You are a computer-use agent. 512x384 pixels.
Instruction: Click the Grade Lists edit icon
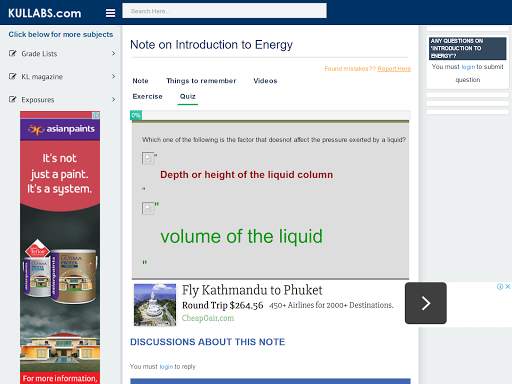12,53
